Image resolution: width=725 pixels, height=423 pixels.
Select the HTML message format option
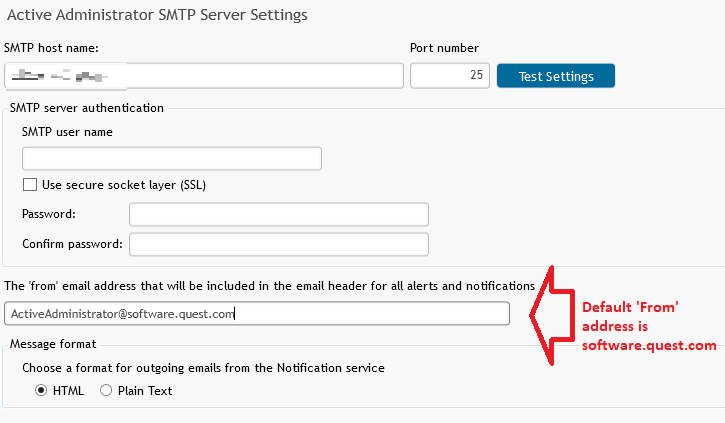point(42,391)
